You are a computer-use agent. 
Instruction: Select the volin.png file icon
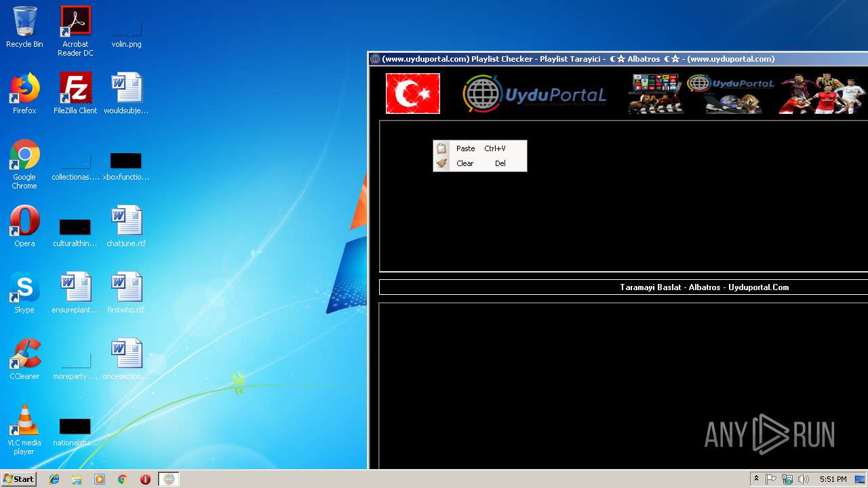tap(126, 31)
